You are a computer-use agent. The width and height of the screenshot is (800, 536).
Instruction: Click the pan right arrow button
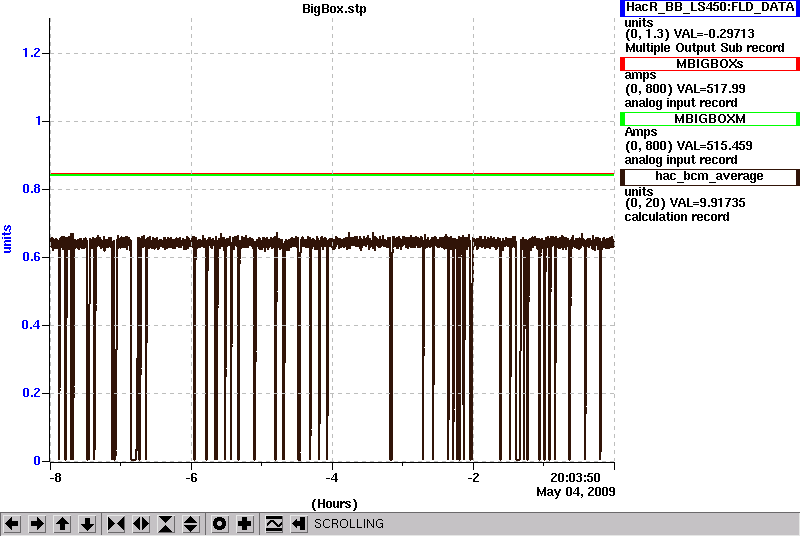(x=37, y=524)
